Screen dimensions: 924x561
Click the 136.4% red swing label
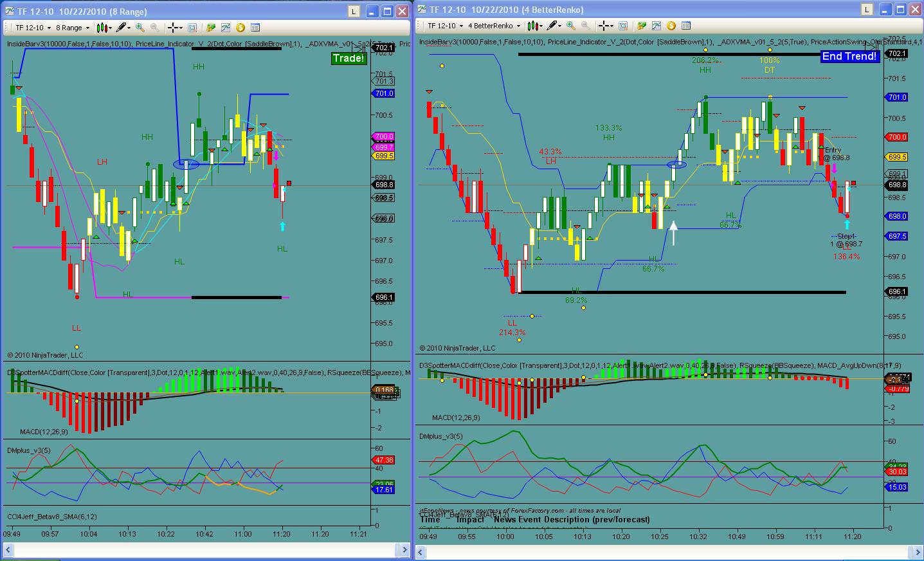[x=846, y=257]
